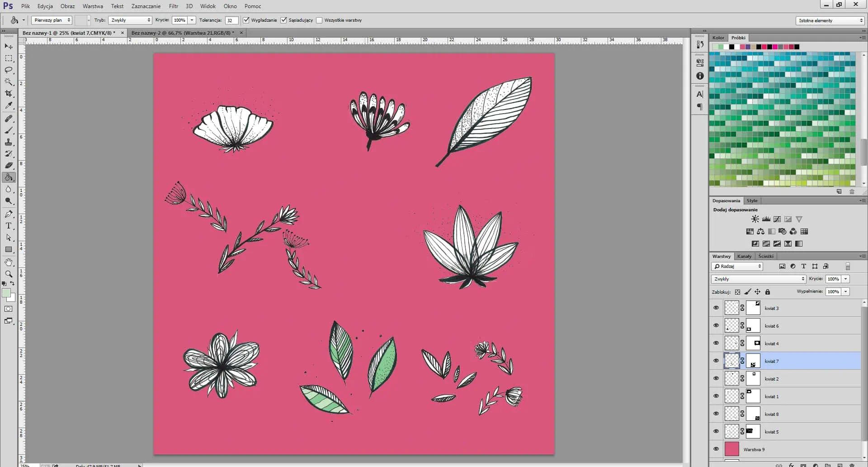Screen dimensions: 868x467
Task: Select the Lasso tool
Action: (x=9, y=70)
